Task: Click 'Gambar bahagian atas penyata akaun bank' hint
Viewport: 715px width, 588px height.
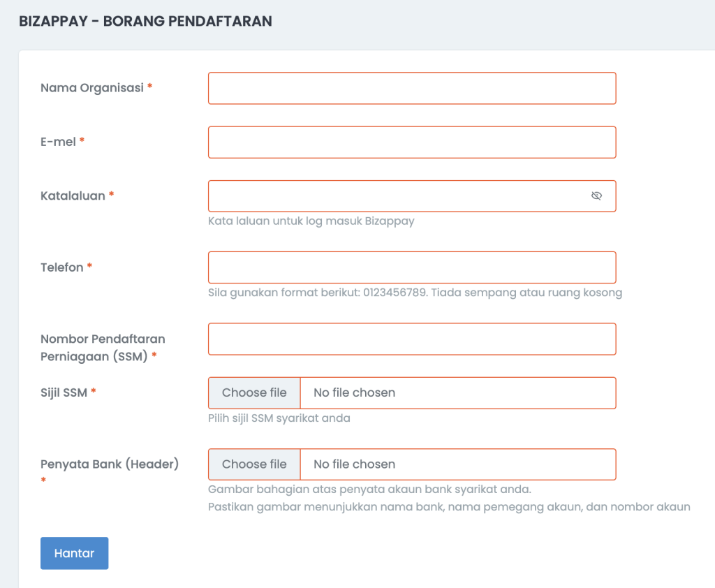Action: pos(369,490)
